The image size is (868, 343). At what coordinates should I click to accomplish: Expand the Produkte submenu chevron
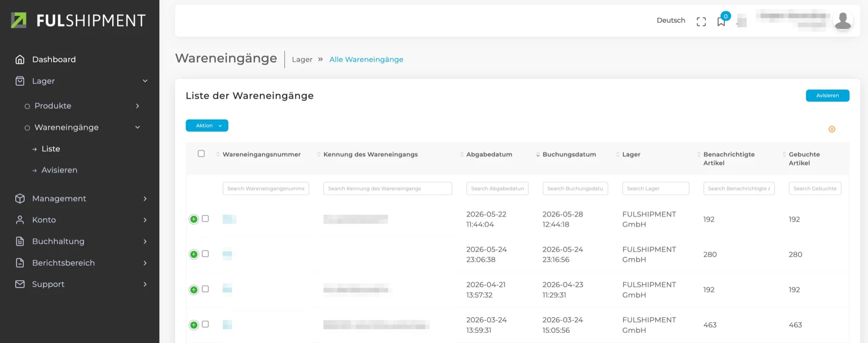(137, 106)
